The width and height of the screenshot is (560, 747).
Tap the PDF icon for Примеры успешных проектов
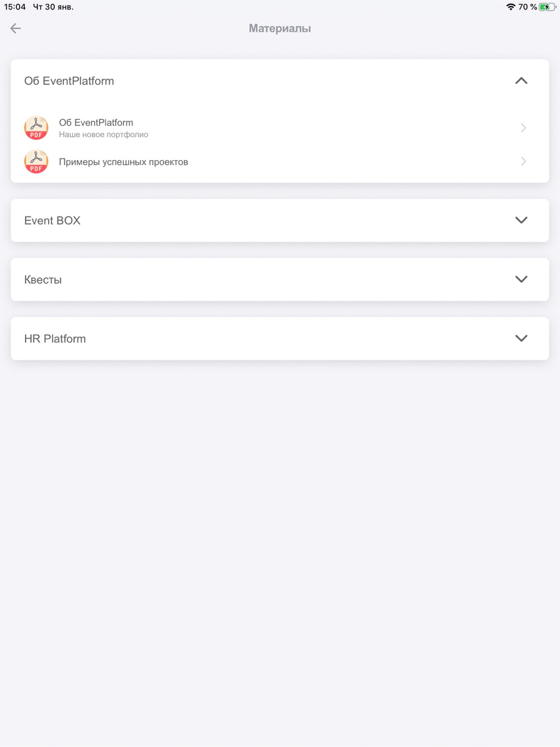click(36, 162)
